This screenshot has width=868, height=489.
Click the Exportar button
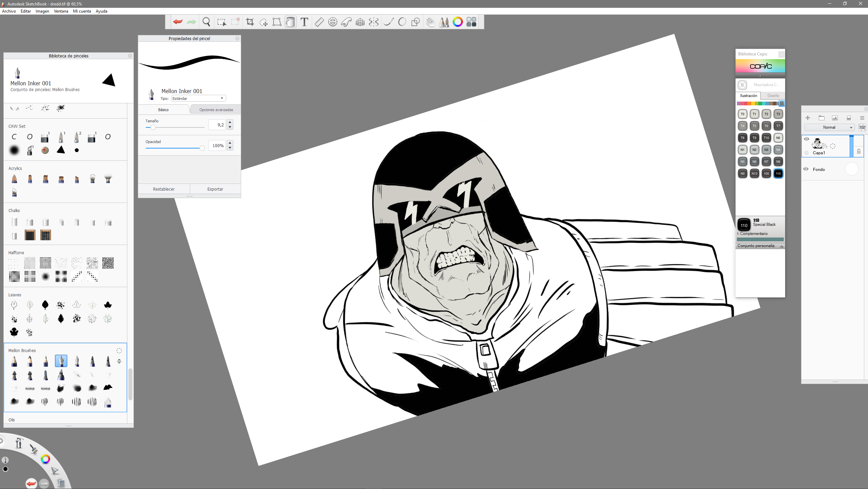click(x=215, y=189)
